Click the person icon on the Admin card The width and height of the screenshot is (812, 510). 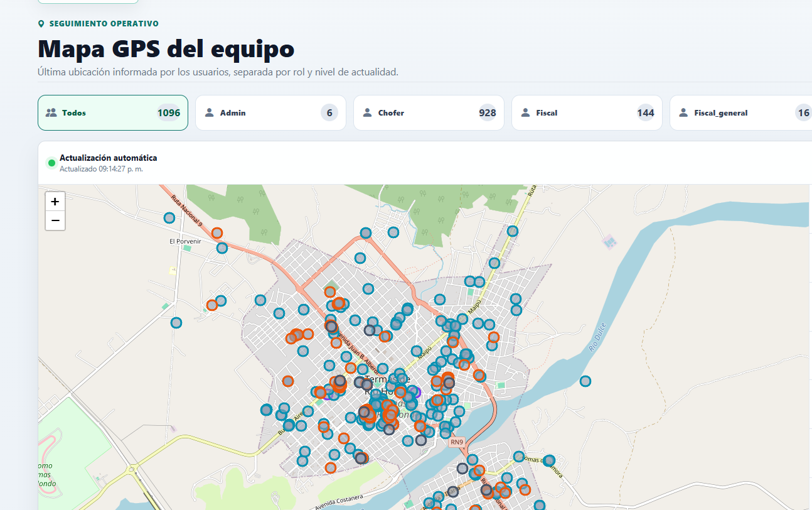click(210, 113)
